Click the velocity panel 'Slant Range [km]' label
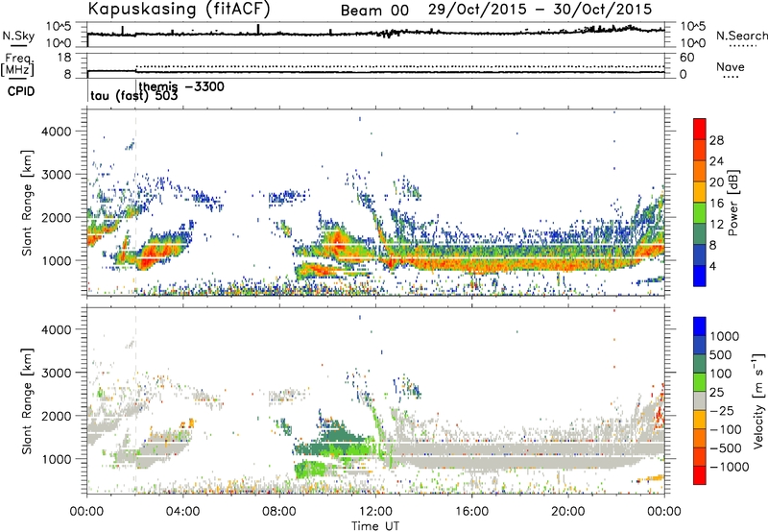The height and width of the screenshot is (532, 768). [27, 400]
